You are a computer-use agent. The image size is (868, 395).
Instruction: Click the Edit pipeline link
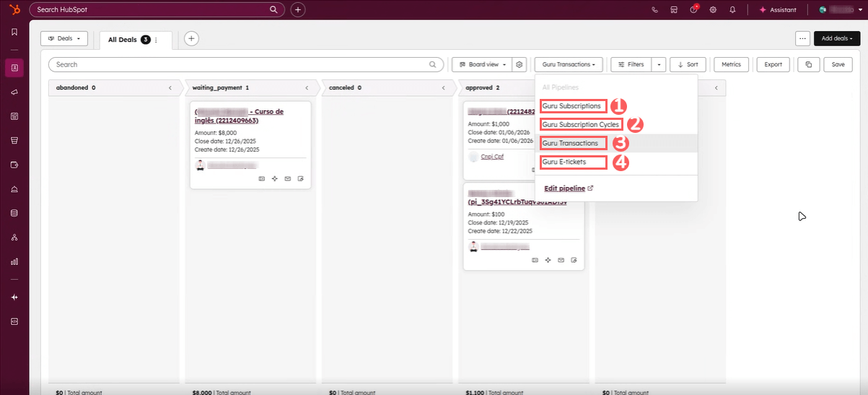coord(564,188)
